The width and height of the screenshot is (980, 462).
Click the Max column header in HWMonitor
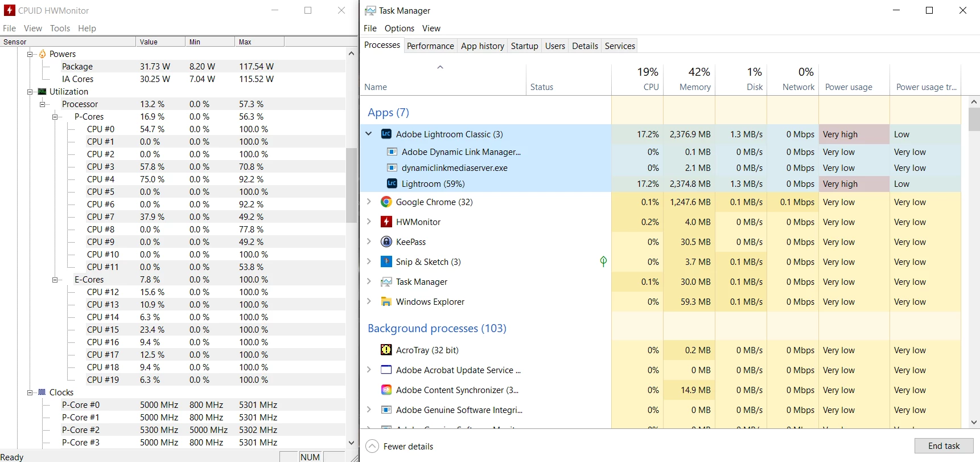click(259, 42)
